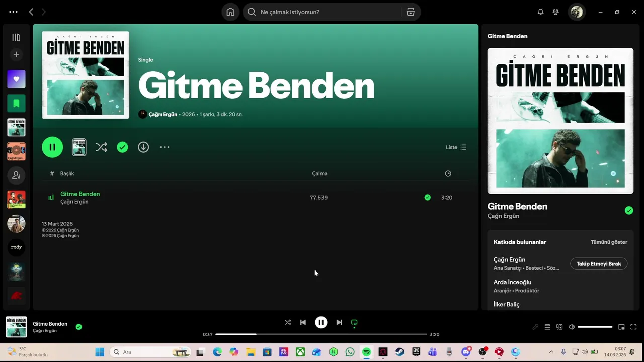Screen dimensions: 644x362
Task: Toggle repeat in the bottom player controls
Action: pos(354,322)
